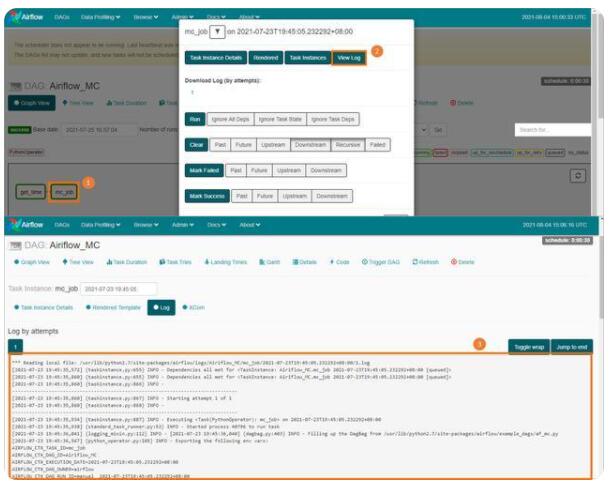Switch to Rendered Template tab on the log page

[113, 307]
